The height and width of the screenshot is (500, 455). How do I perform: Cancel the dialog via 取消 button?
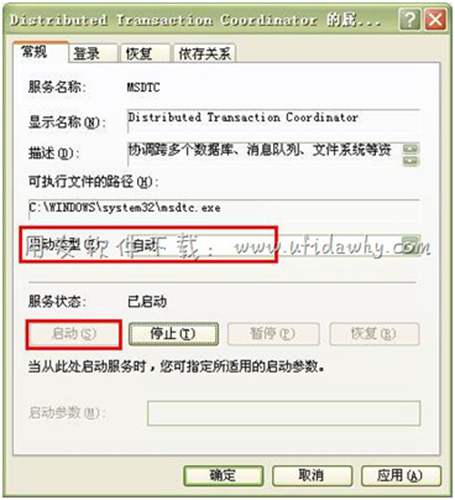point(312,475)
